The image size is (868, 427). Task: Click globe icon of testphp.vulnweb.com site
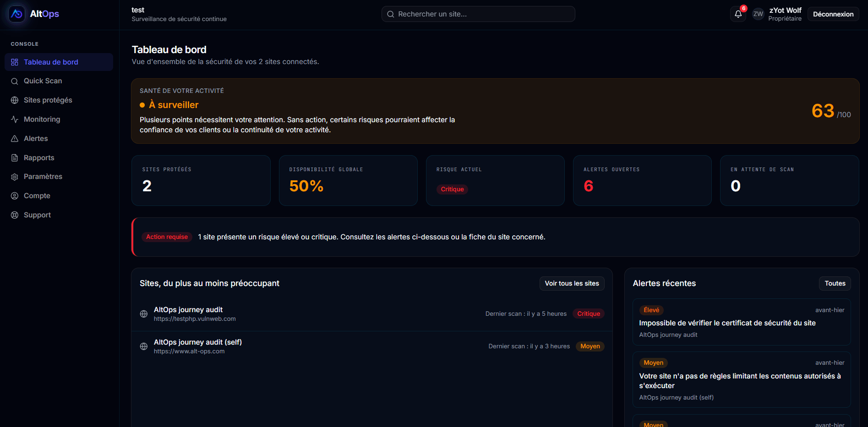coord(144,314)
